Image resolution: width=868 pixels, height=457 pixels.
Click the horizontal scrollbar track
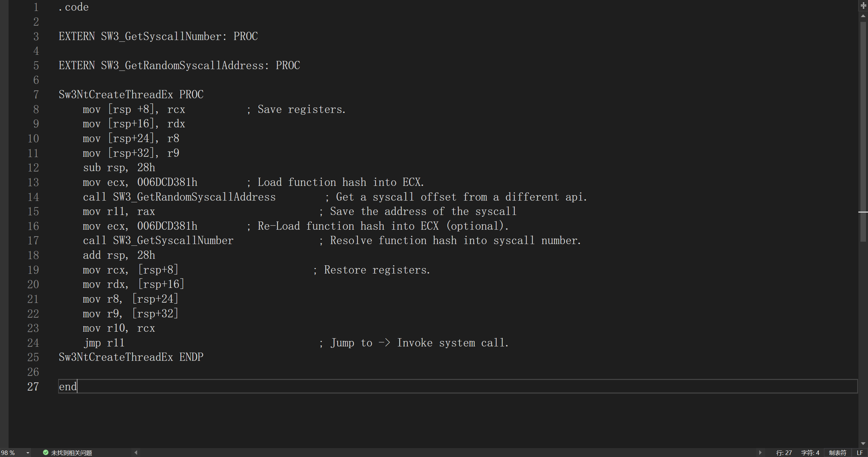coord(445,453)
